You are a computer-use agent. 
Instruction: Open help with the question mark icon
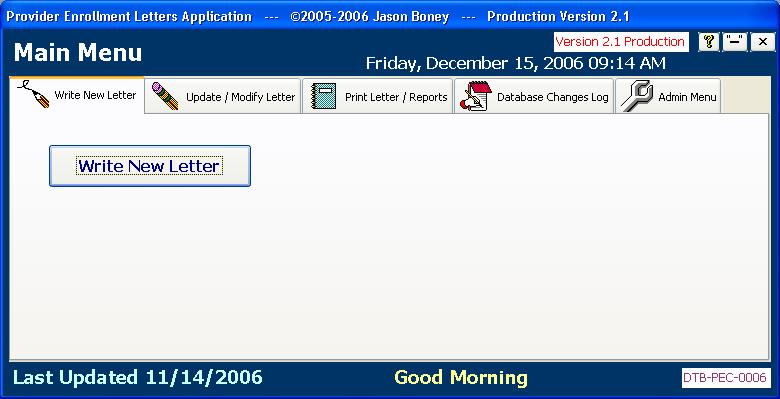(709, 42)
